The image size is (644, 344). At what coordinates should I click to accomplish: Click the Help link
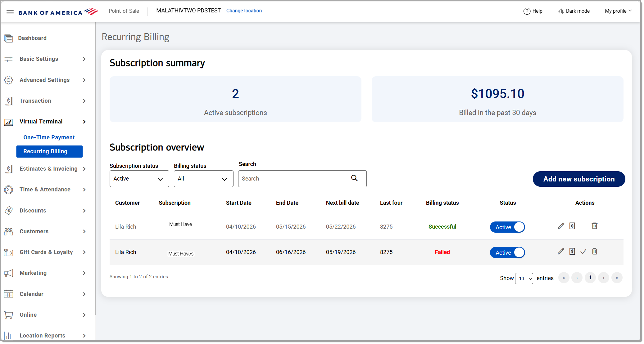pos(537,11)
